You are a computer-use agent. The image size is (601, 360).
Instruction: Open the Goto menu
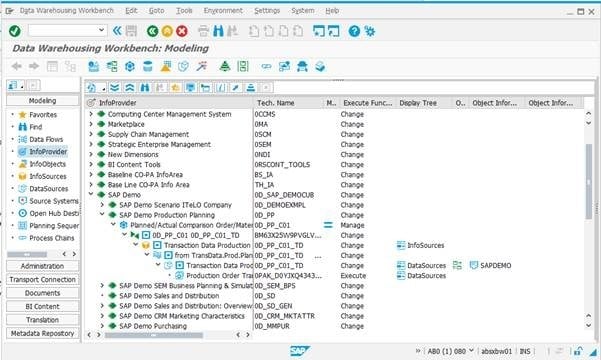[x=156, y=11]
